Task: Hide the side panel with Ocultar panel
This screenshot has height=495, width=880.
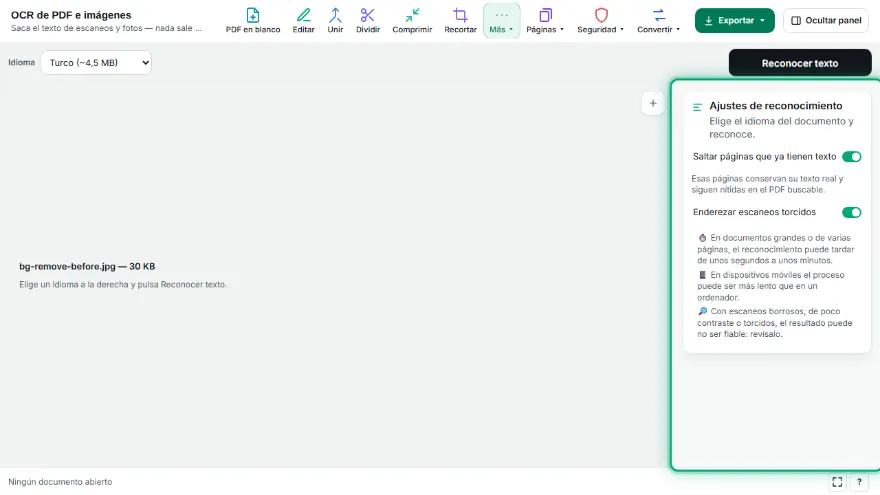Action: (x=826, y=21)
